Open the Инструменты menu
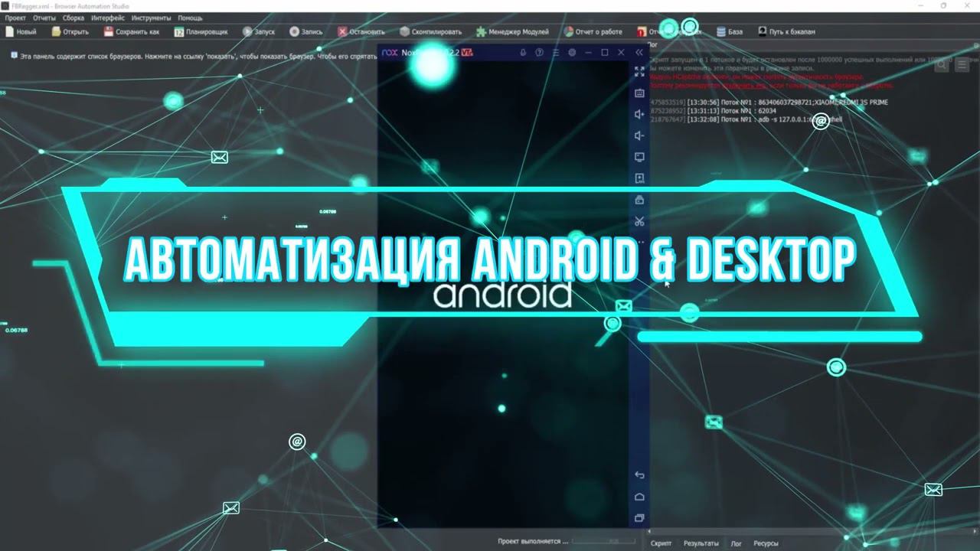 point(150,18)
